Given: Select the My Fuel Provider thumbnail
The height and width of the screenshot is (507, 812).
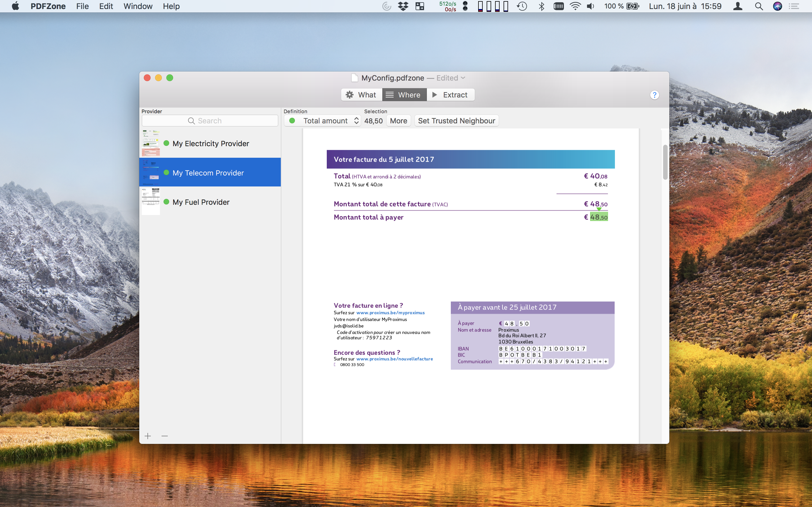Looking at the screenshot, I should pos(151,201).
